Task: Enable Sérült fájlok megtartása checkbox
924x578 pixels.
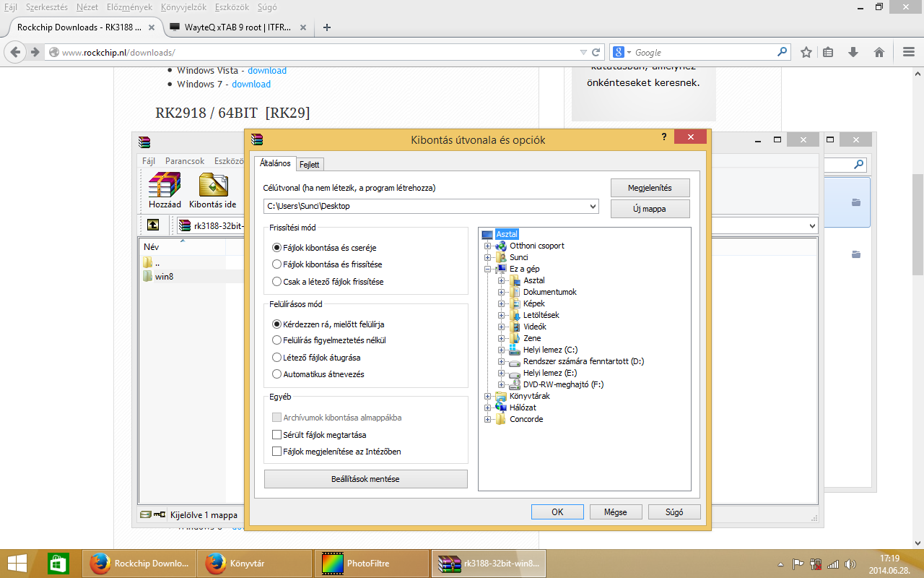Action: coord(276,435)
